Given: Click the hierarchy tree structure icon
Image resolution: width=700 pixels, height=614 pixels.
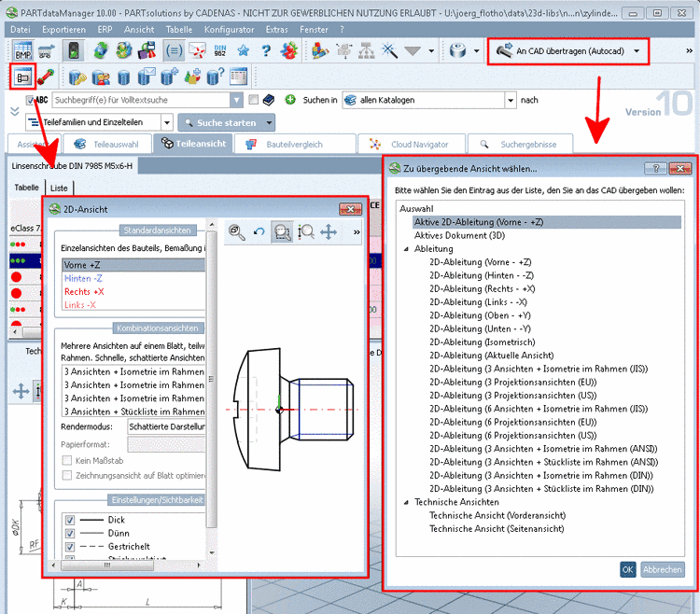Looking at the screenshot, I should click(x=367, y=51).
